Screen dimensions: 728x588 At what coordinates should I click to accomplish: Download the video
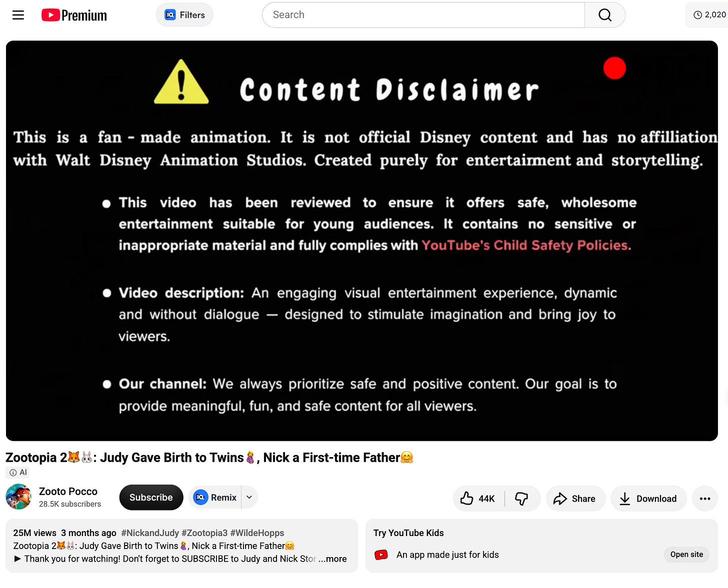click(x=648, y=499)
